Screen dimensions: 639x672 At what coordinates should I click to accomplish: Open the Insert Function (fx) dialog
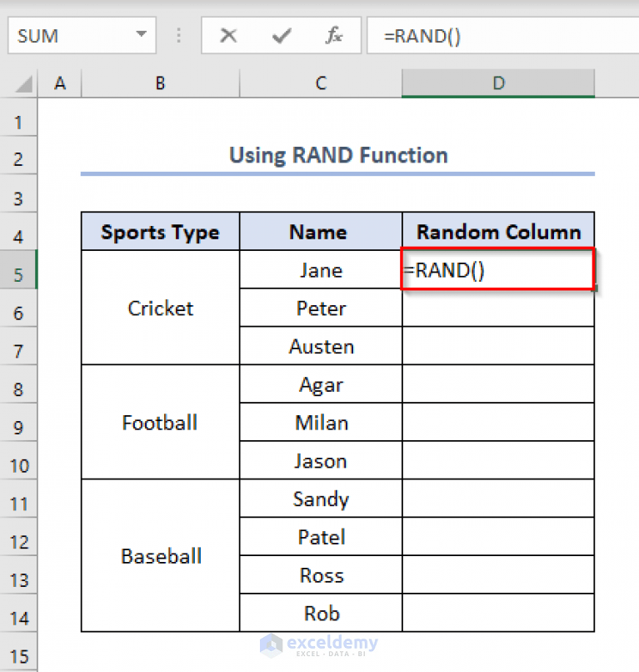332,35
